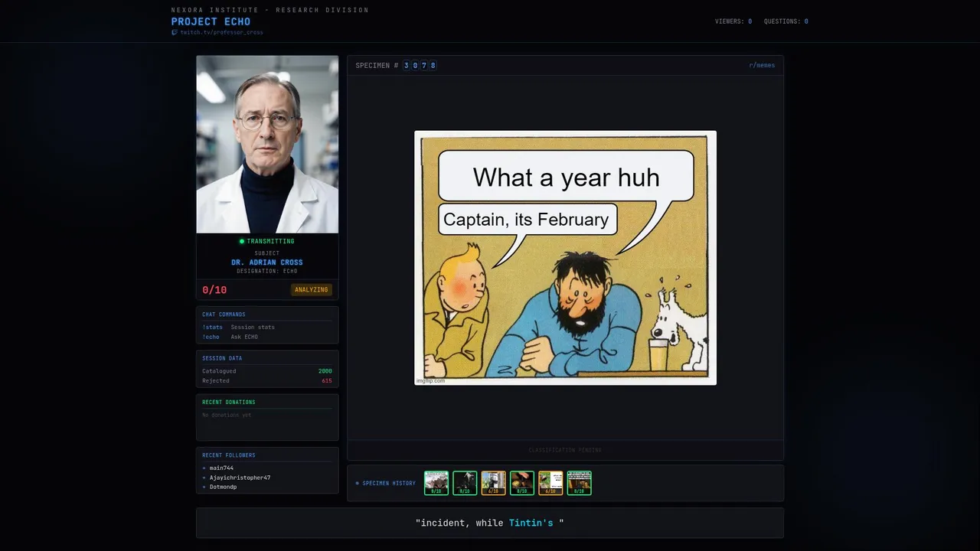
Task: Click the Rejected count 615
Action: pyautogui.click(x=327, y=381)
